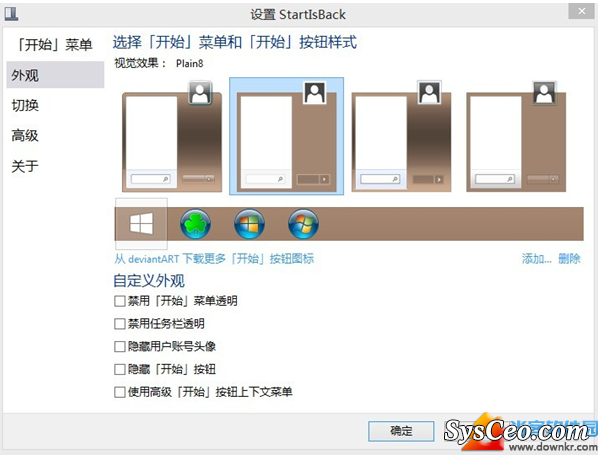Tick the 隐藏「开始」按钮 checkbox
The height and width of the screenshot is (457, 598).
tap(120, 370)
